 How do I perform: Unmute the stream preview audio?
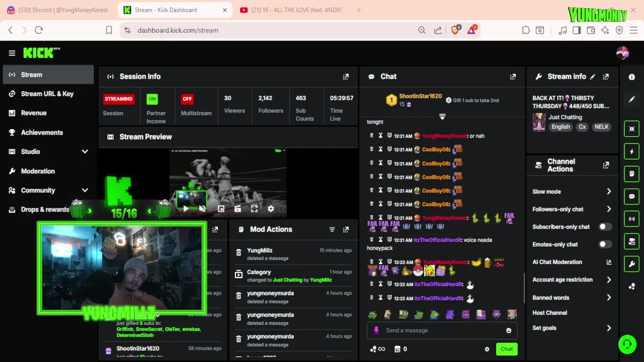[202, 209]
